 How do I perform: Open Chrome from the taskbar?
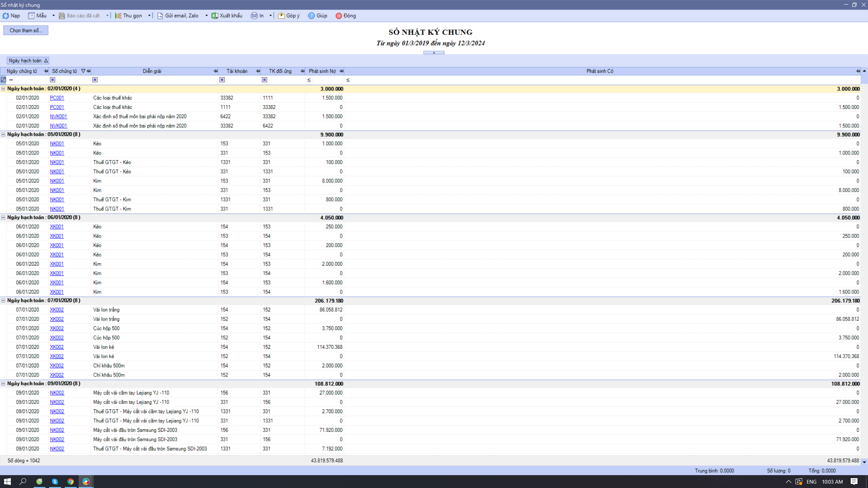(71, 482)
